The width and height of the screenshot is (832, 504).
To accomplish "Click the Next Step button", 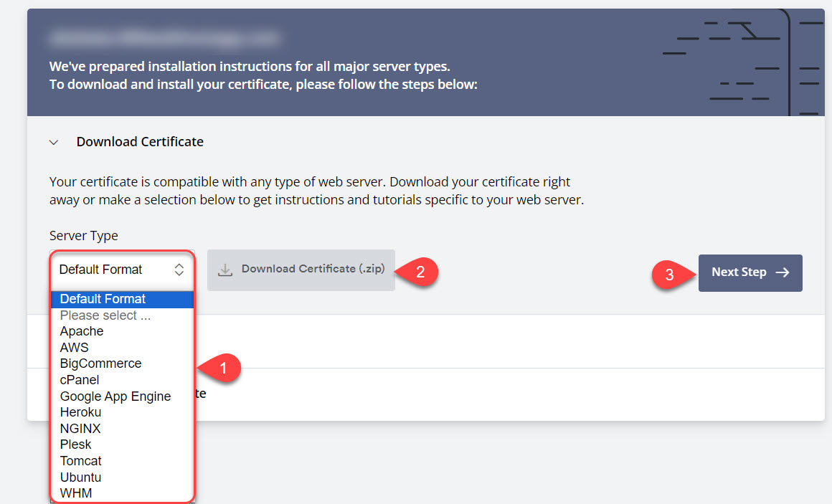I will coord(750,272).
